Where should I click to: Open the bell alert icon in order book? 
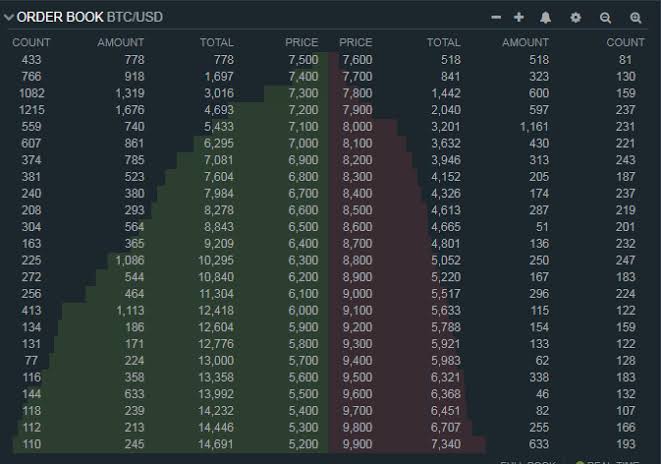[x=545, y=17]
